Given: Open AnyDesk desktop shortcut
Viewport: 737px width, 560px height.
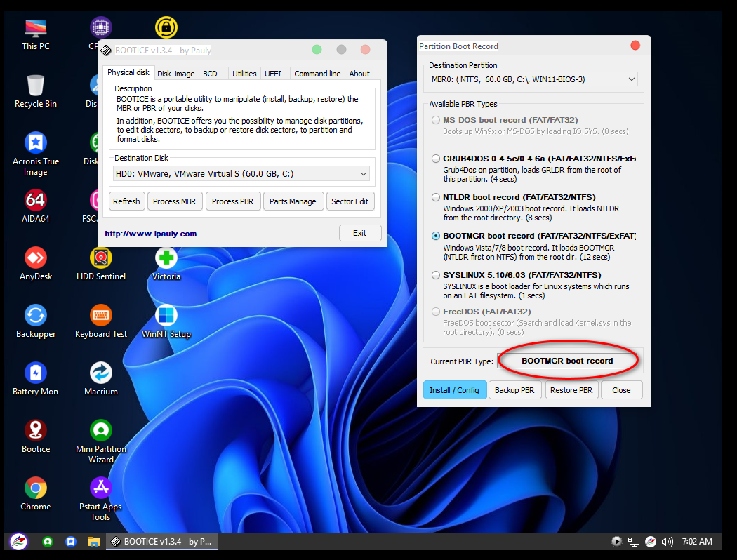Looking at the screenshot, I should [36, 264].
